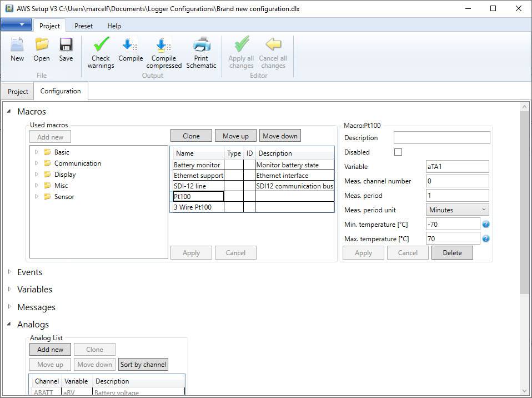This screenshot has width=532, height=398.
Task: Click the vertical scrollbar thumb
Action: click(525, 202)
